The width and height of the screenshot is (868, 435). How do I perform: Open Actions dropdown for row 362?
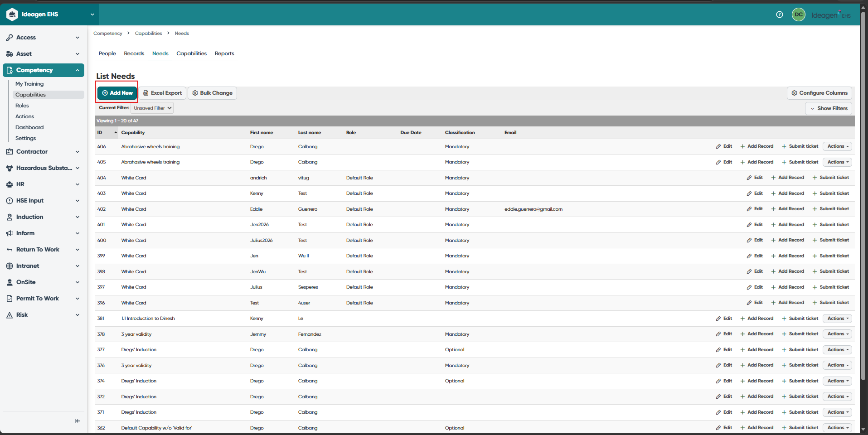[837, 428]
